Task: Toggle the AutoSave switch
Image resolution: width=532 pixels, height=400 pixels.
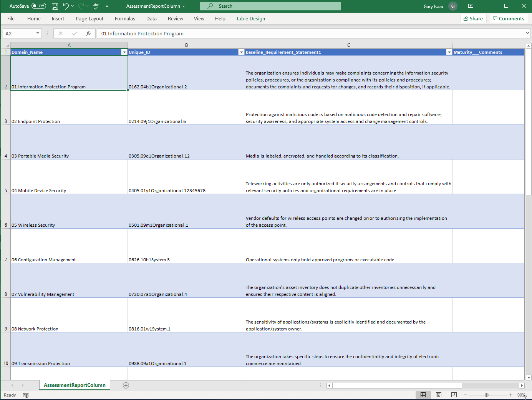Action: (38, 6)
